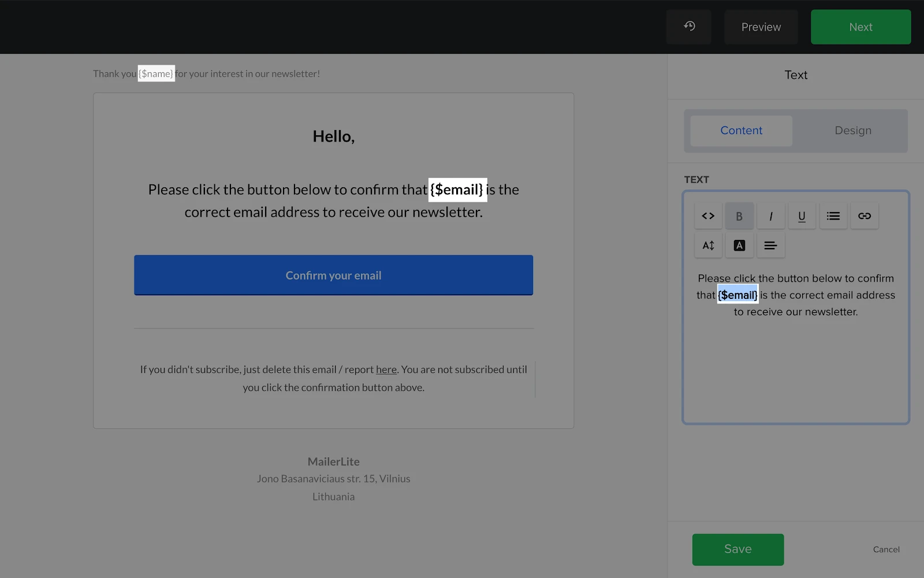The image size is (924, 578).
Task: Underline the selected text
Action: tap(802, 216)
